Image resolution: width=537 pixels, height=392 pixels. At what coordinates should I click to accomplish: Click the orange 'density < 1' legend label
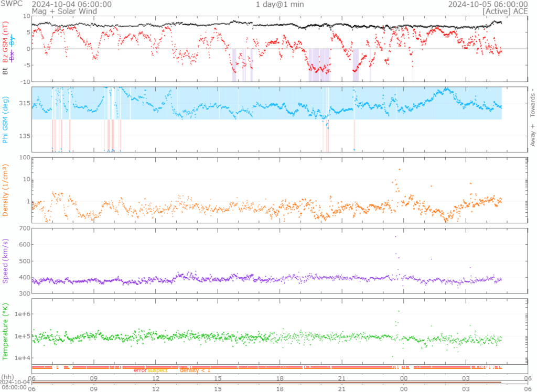tap(195, 371)
